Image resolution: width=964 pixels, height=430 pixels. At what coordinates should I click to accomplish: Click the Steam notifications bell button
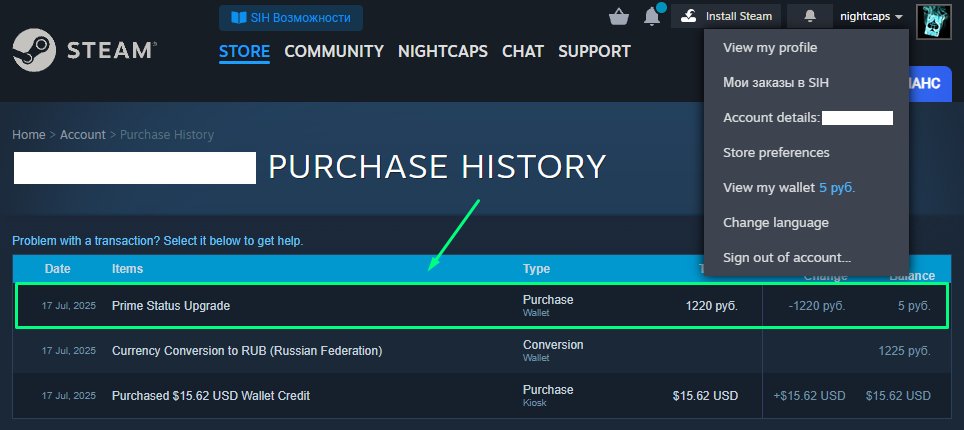(x=810, y=17)
